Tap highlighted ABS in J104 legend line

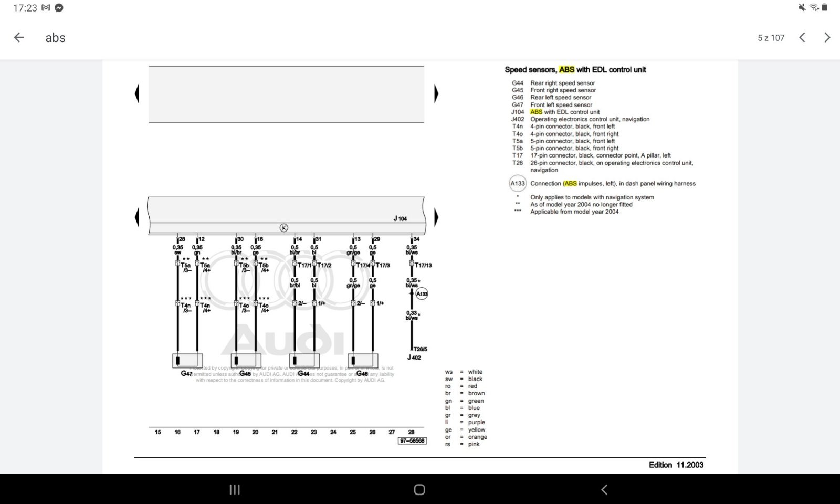536,112
